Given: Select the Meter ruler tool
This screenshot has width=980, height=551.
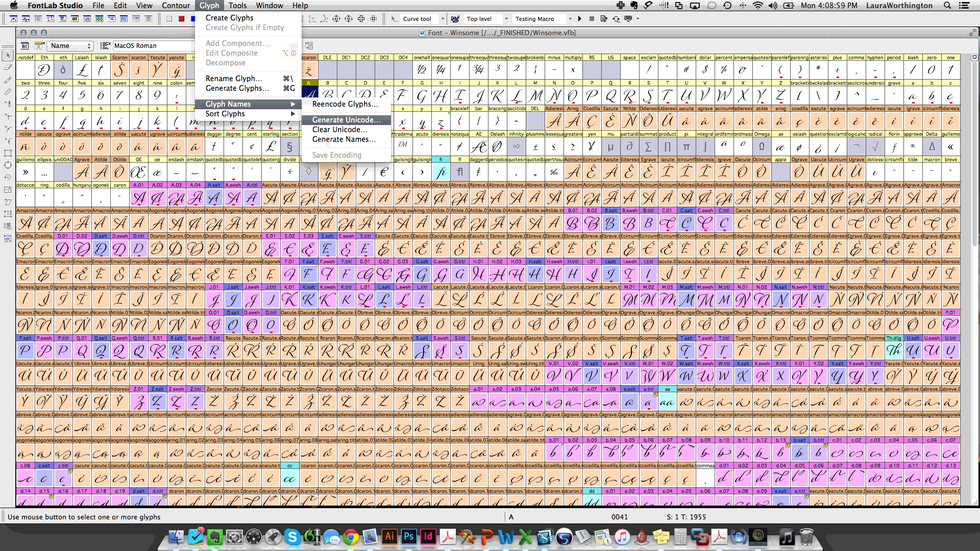Looking at the screenshot, I should pos(8,92).
